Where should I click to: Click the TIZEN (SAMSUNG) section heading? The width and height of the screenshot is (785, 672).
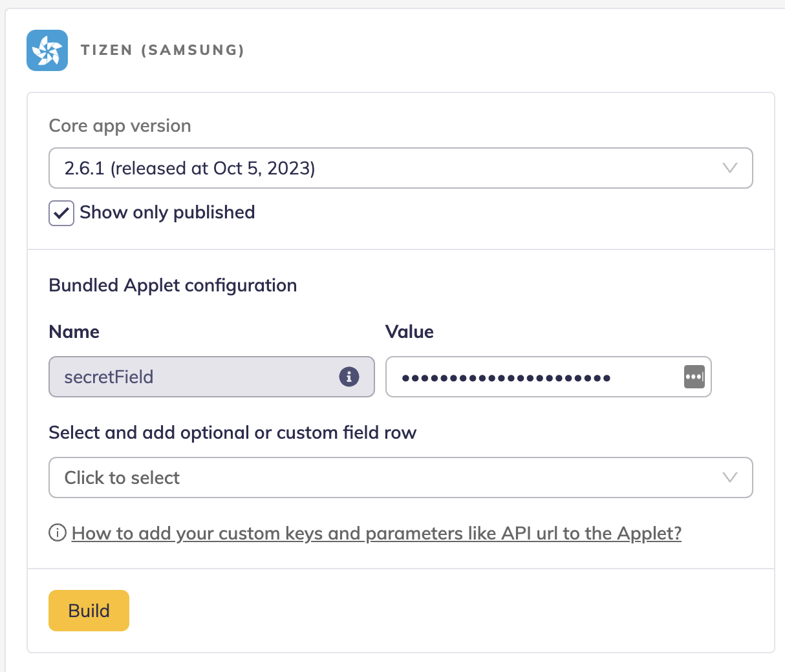coord(162,50)
